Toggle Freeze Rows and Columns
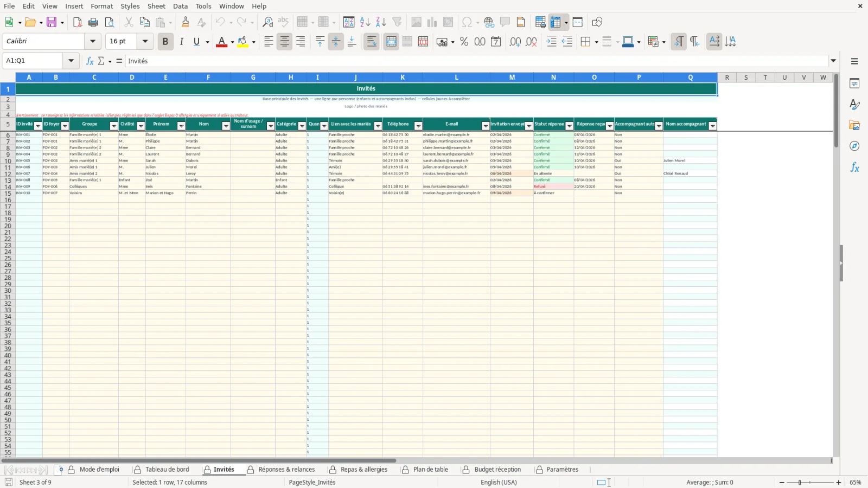Viewport: 868px width, 488px height. (555, 22)
